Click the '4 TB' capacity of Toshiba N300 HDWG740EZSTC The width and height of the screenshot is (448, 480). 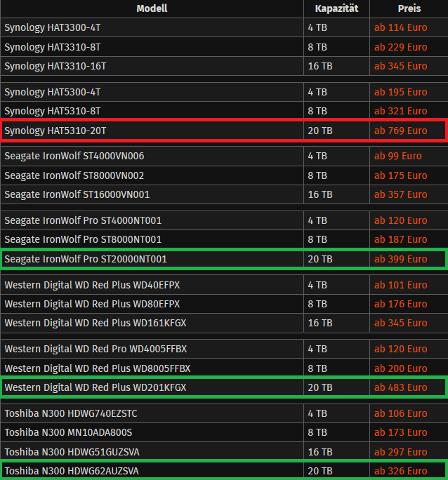(x=317, y=413)
